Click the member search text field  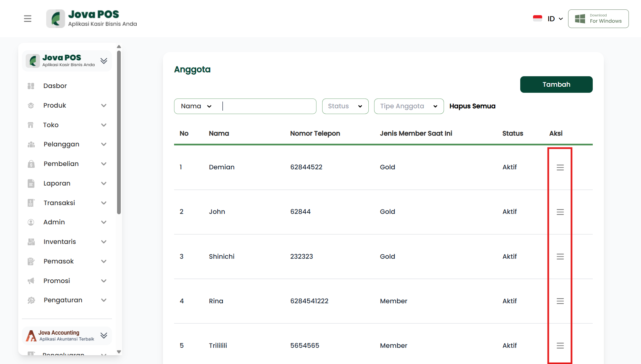(268, 106)
